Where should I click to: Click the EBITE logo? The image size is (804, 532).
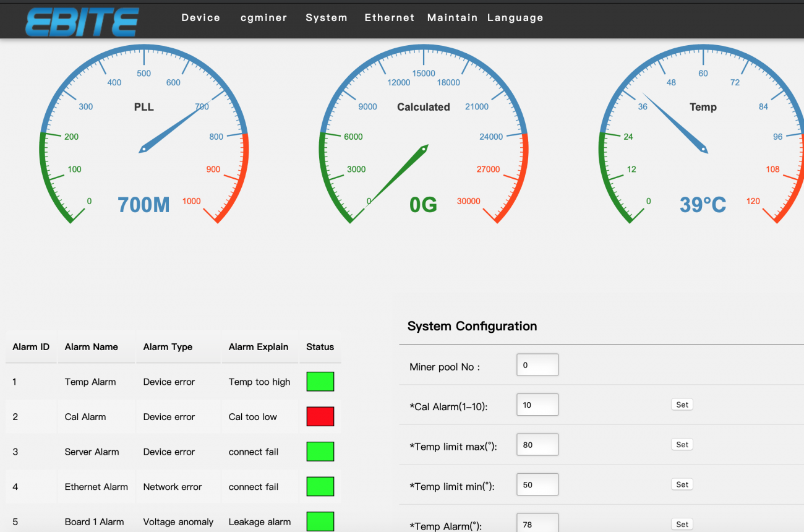click(x=82, y=22)
